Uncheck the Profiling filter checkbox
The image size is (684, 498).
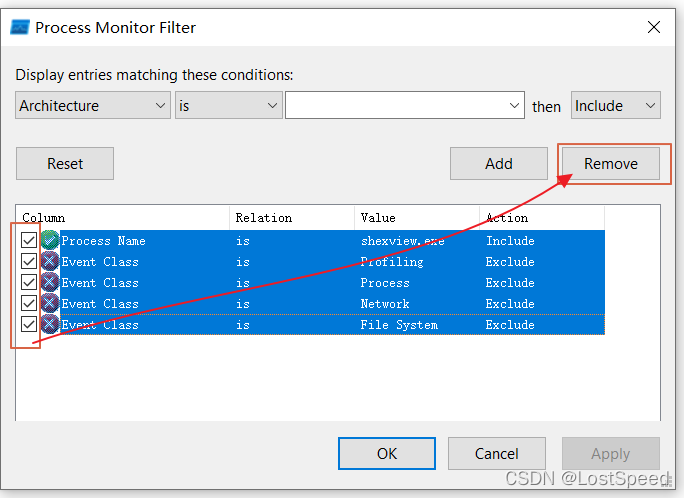pos(29,261)
